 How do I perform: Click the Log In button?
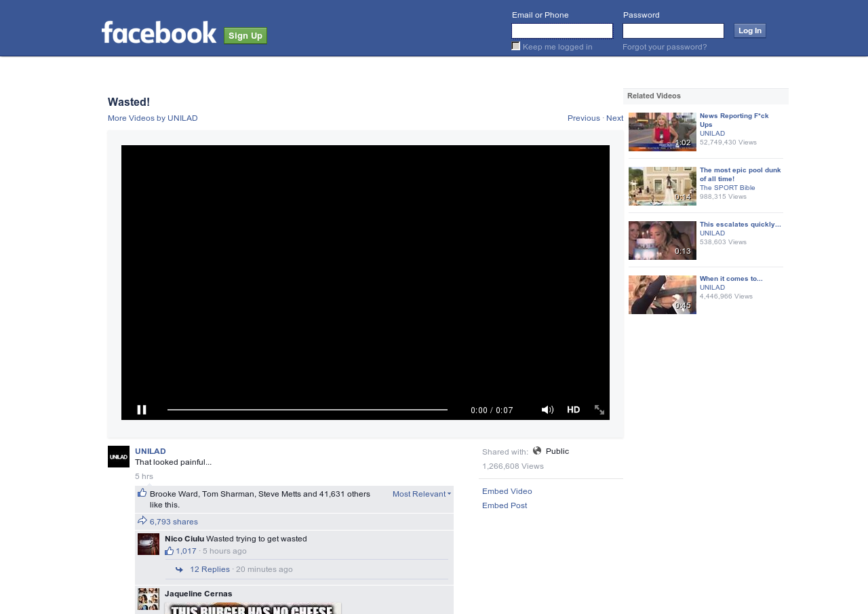[x=750, y=31]
